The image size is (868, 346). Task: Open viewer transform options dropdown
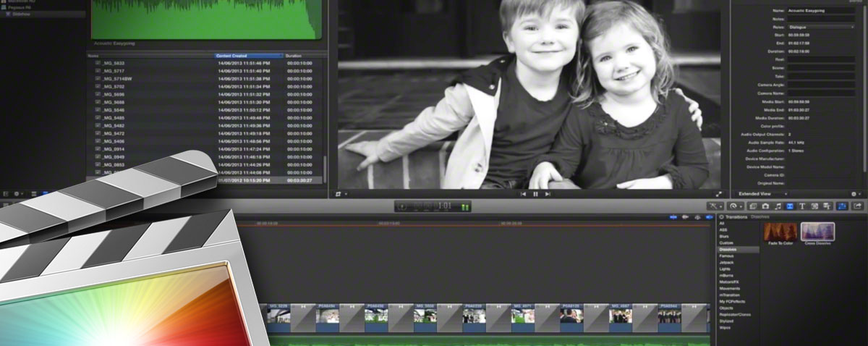coord(341,194)
